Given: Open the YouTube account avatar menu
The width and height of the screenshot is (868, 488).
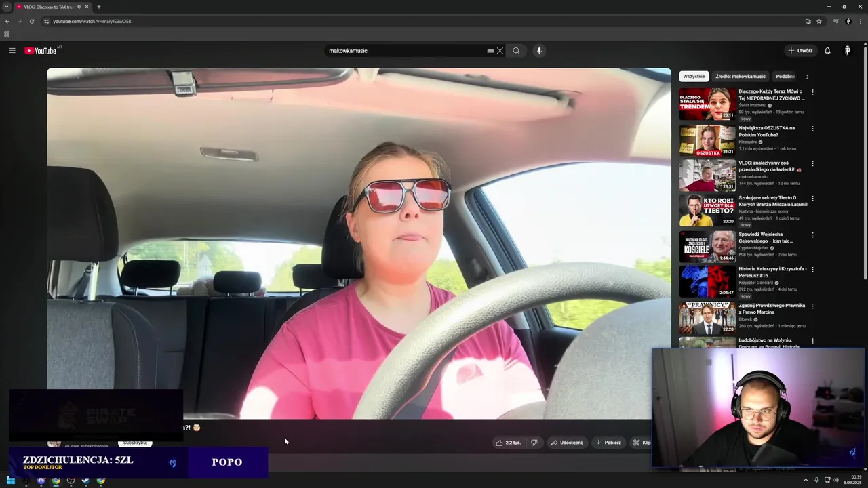Looking at the screenshot, I should pyautogui.click(x=847, y=51).
